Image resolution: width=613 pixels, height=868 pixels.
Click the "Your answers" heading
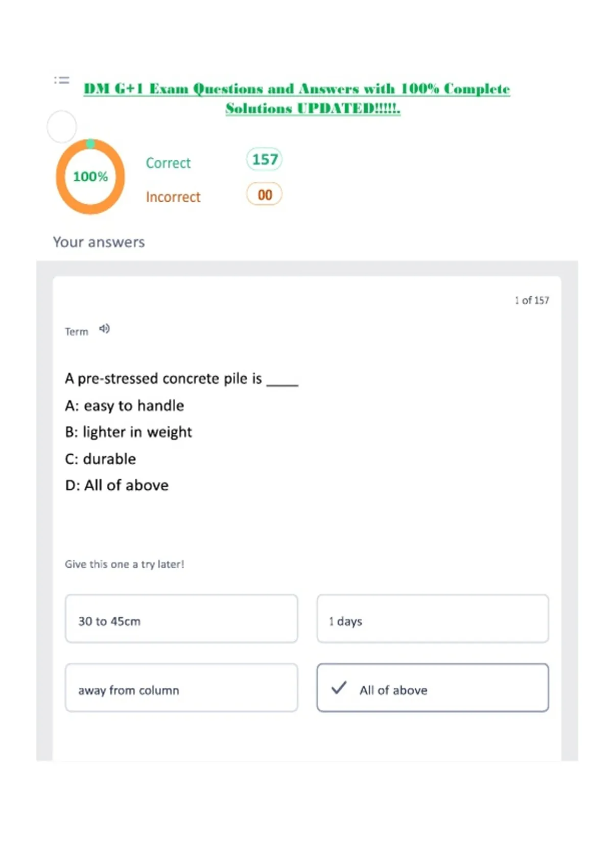pyautogui.click(x=99, y=242)
